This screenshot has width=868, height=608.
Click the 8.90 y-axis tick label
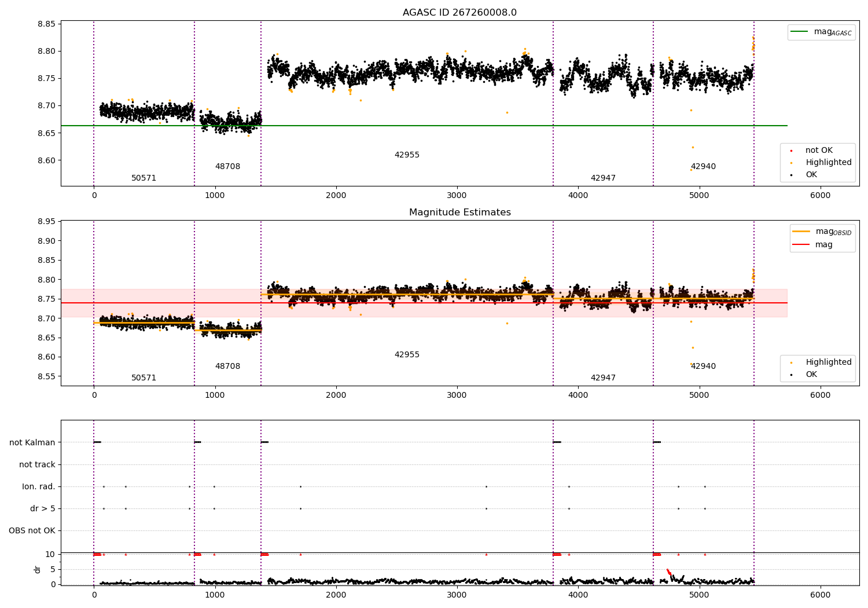tap(46, 241)
